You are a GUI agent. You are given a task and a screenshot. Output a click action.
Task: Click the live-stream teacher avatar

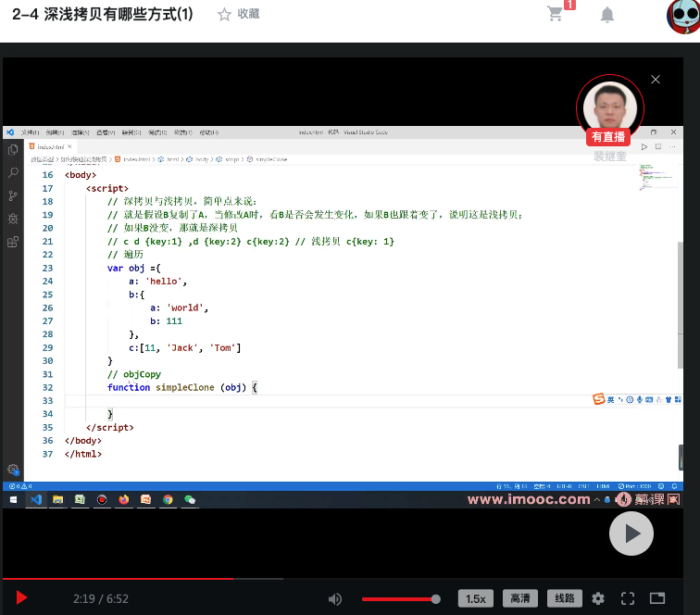tap(610, 107)
